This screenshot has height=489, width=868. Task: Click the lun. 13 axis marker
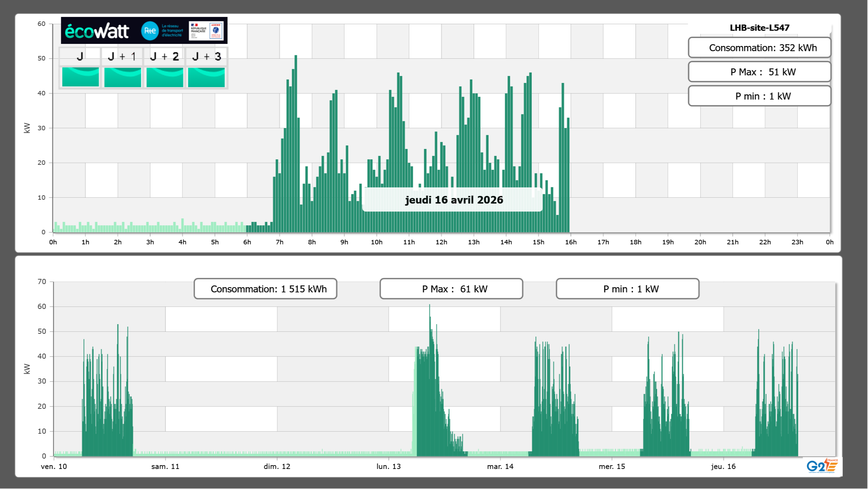coord(389,466)
